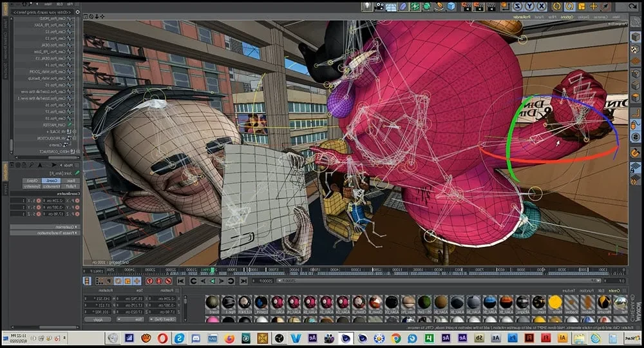The image size is (644, 348).
Task: Open Start button on Windows taskbar
Action: pos(633,338)
